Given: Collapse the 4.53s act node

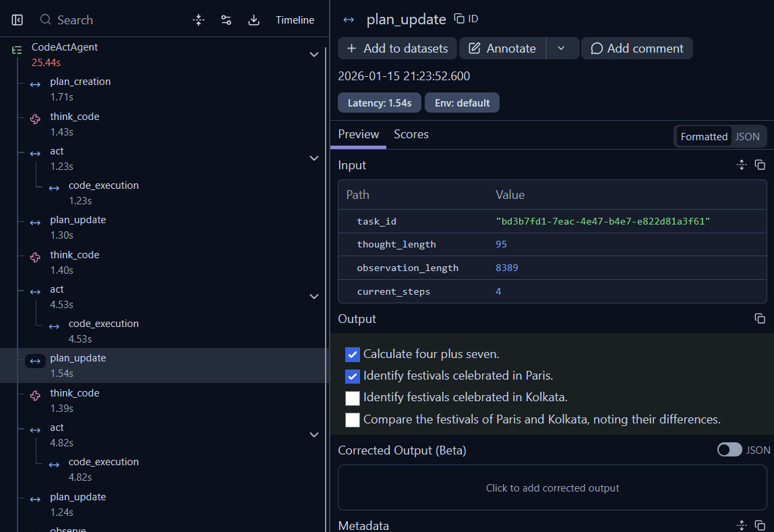Looking at the screenshot, I should click(x=314, y=296).
